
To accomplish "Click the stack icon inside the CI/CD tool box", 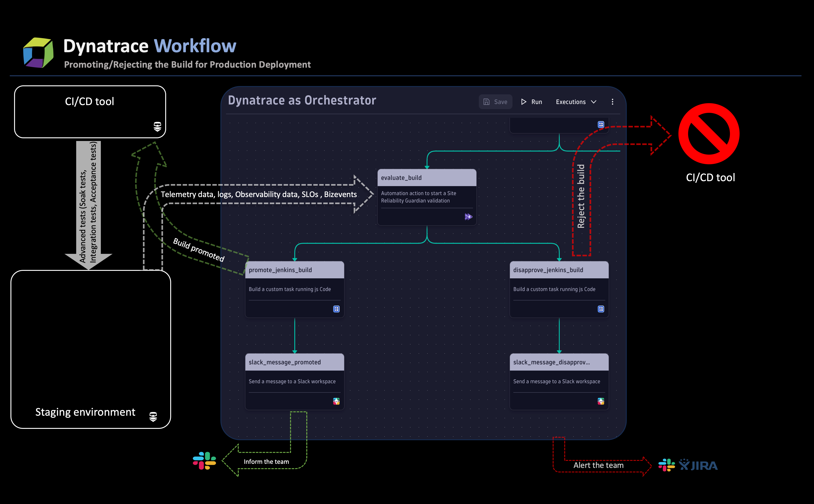I will click(x=157, y=126).
